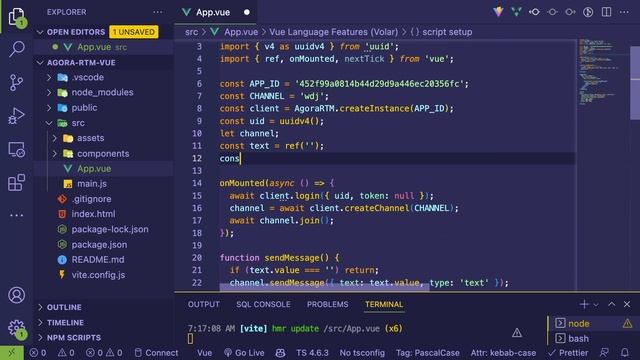Close the terminal panel
Viewport: 640px width, 360px height.
point(627,304)
